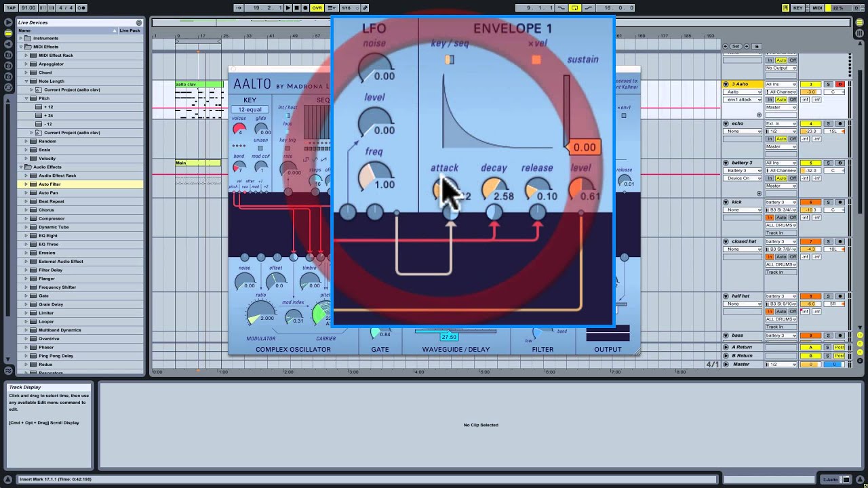This screenshot has height=488, width=868.
Task: Open the Ext. In input dropdown on echo
Action: tap(781, 123)
